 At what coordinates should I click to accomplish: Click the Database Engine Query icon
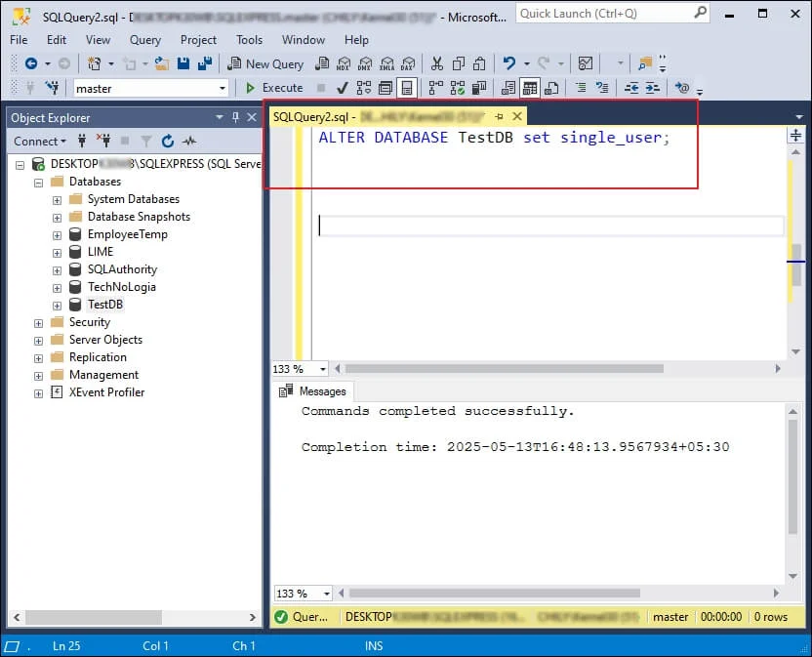pos(322,63)
